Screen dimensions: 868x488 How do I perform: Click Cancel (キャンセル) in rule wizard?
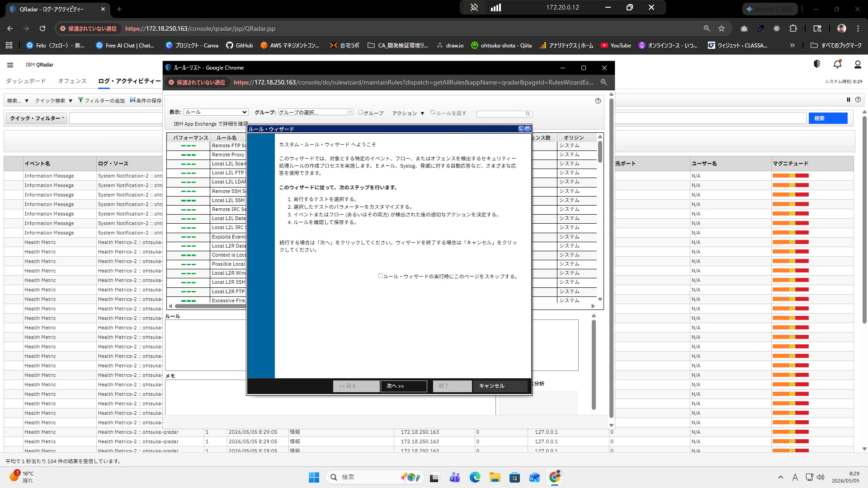(500, 386)
